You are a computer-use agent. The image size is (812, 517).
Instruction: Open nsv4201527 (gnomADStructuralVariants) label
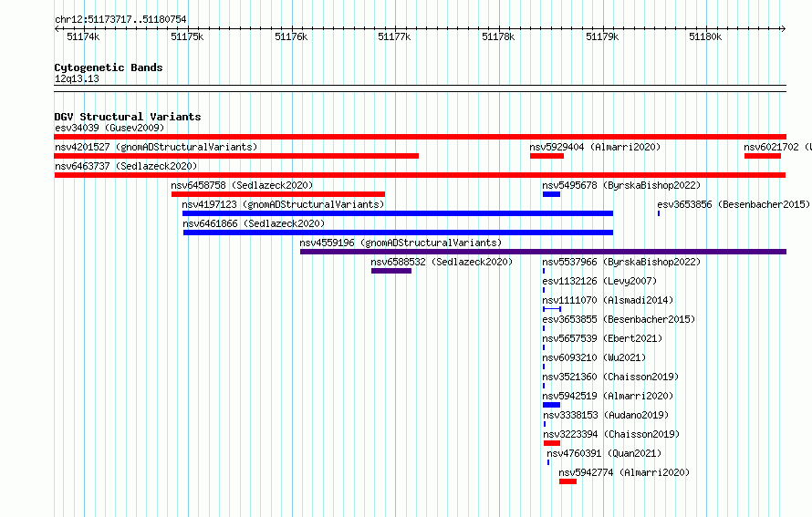click(156, 147)
